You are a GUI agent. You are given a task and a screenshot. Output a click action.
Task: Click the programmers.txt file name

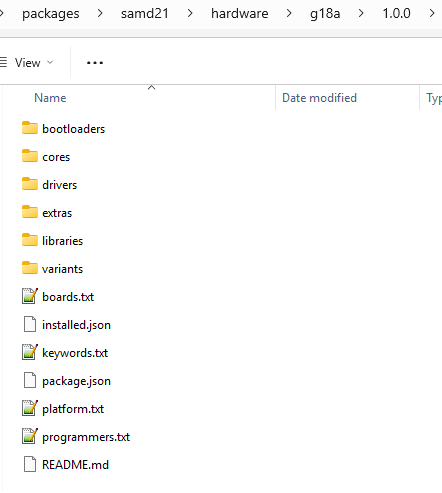tap(86, 437)
